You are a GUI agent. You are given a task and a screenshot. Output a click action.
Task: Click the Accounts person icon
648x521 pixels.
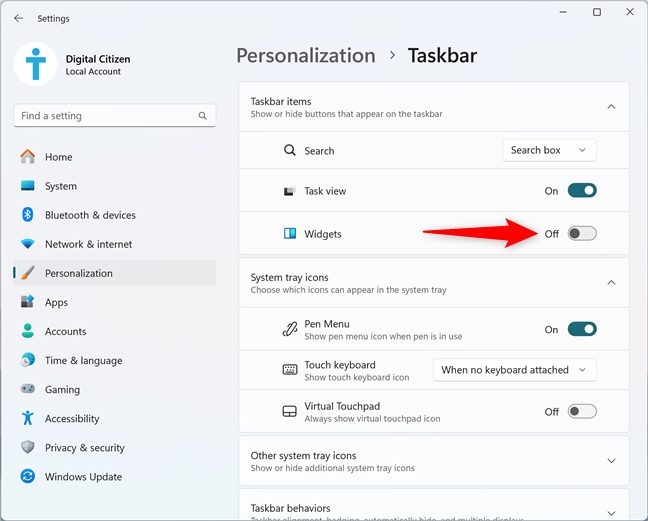coord(28,331)
